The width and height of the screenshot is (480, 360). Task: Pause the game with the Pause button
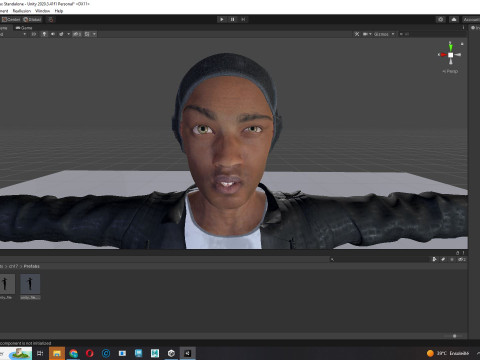(232, 19)
